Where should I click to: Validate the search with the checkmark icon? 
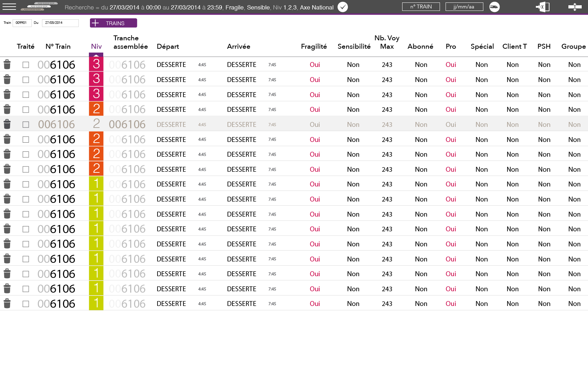[x=343, y=7]
